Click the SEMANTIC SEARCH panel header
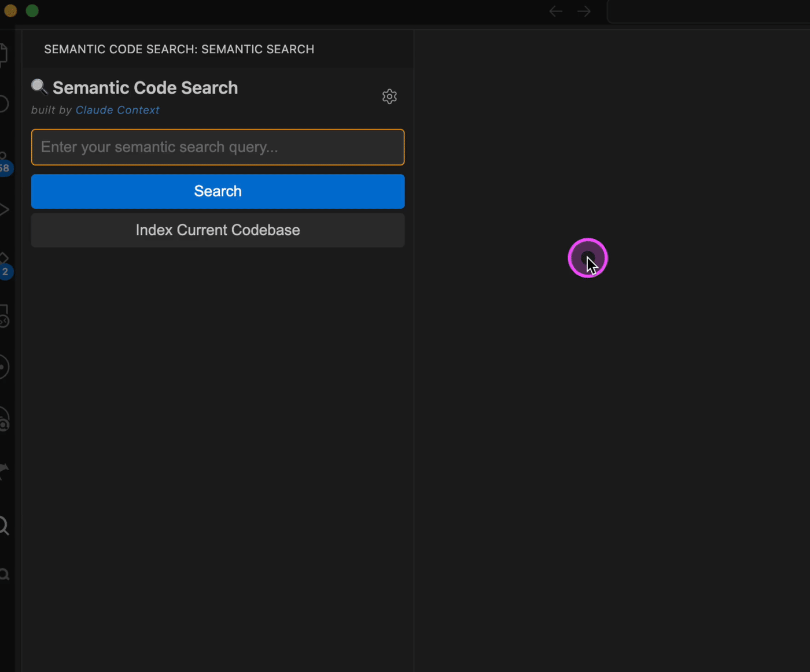810x672 pixels. click(x=179, y=49)
